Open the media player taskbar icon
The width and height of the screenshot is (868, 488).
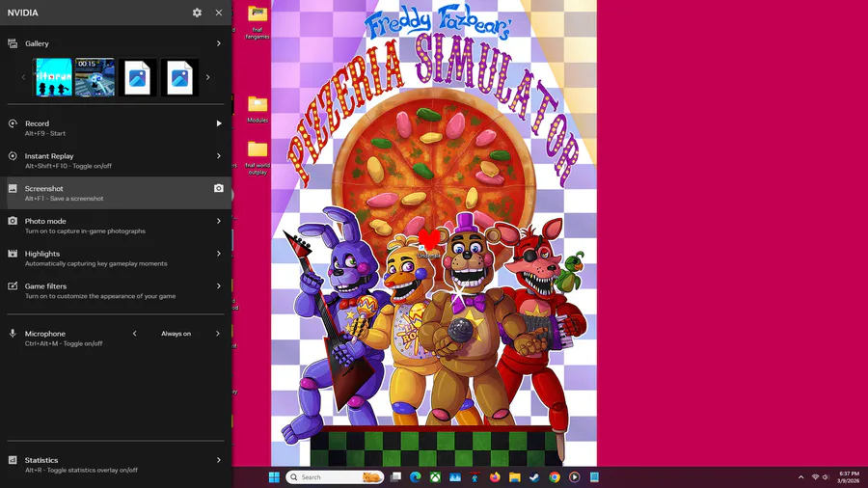[x=574, y=477]
